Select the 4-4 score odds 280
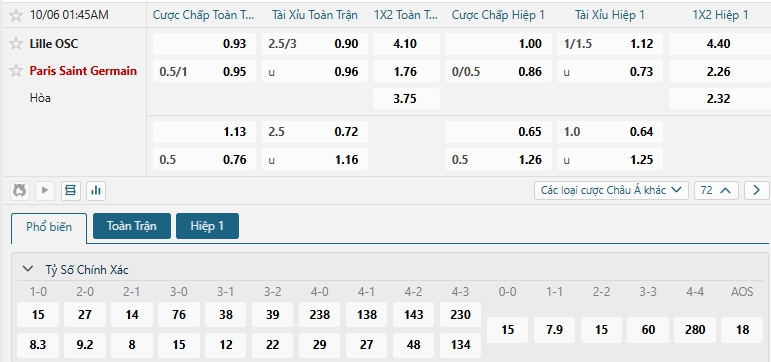 [x=695, y=330]
